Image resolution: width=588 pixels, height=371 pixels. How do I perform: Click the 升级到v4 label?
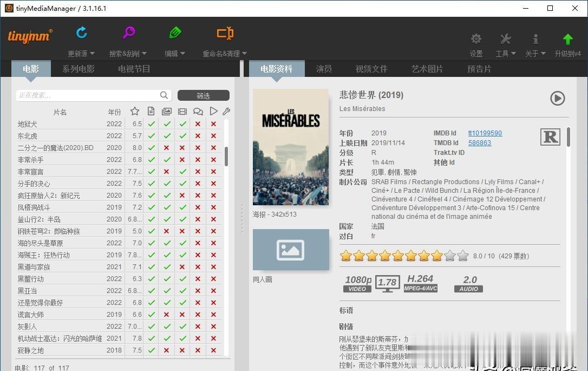click(x=568, y=54)
